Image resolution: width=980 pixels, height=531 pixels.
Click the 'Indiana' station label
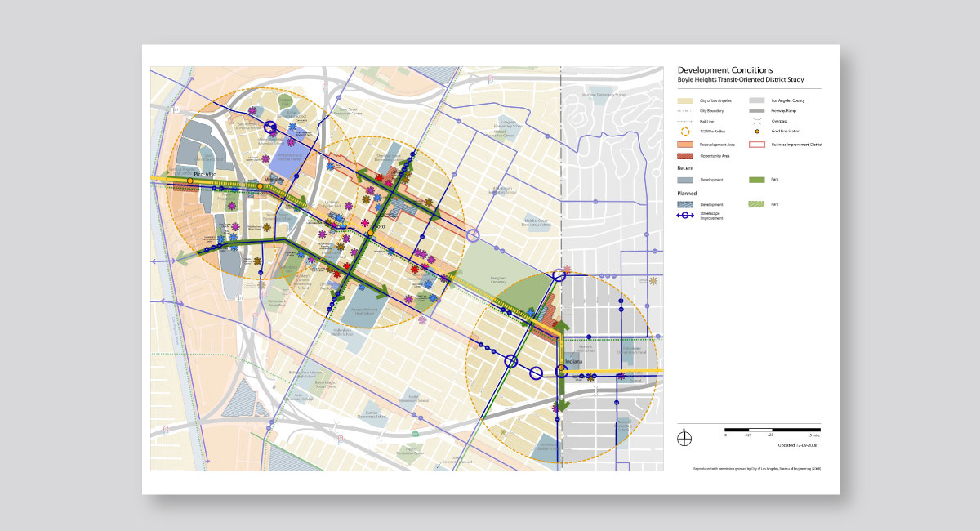(574, 361)
